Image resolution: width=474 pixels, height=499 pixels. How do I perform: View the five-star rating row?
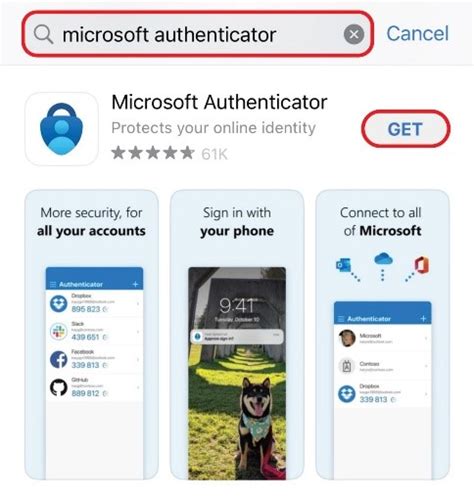tap(169, 153)
